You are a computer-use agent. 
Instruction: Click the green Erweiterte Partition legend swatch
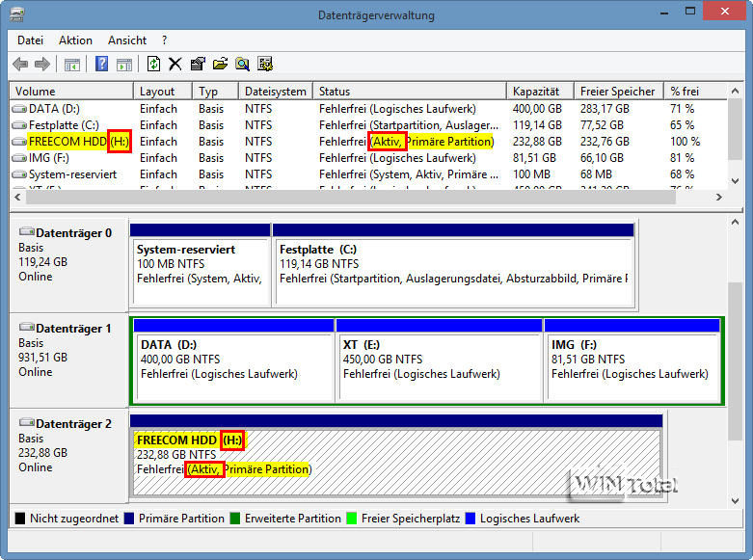[x=237, y=519]
